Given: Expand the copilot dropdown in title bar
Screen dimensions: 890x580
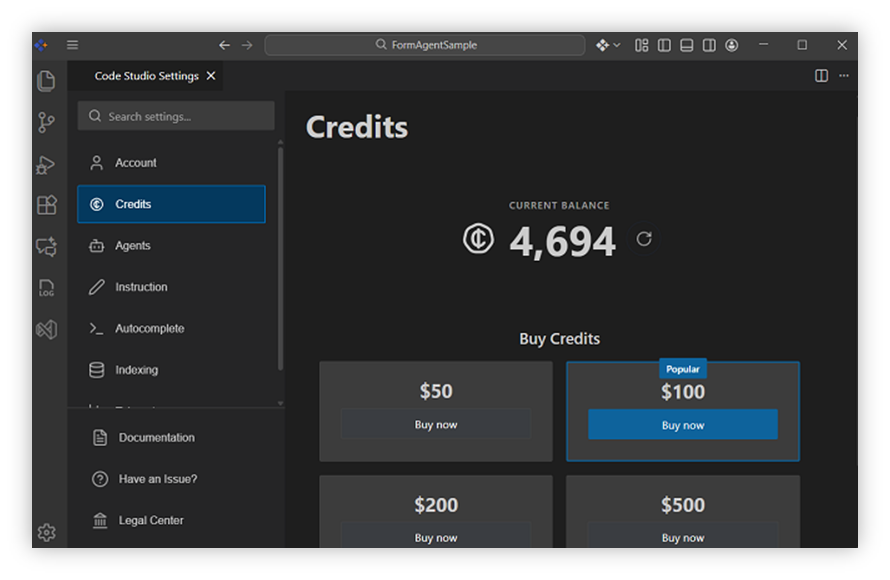Looking at the screenshot, I should tap(616, 45).
